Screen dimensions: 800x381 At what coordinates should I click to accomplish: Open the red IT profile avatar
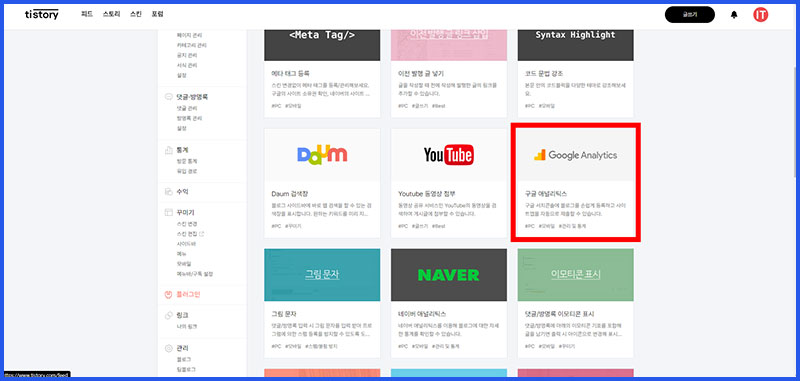point(760,15)
